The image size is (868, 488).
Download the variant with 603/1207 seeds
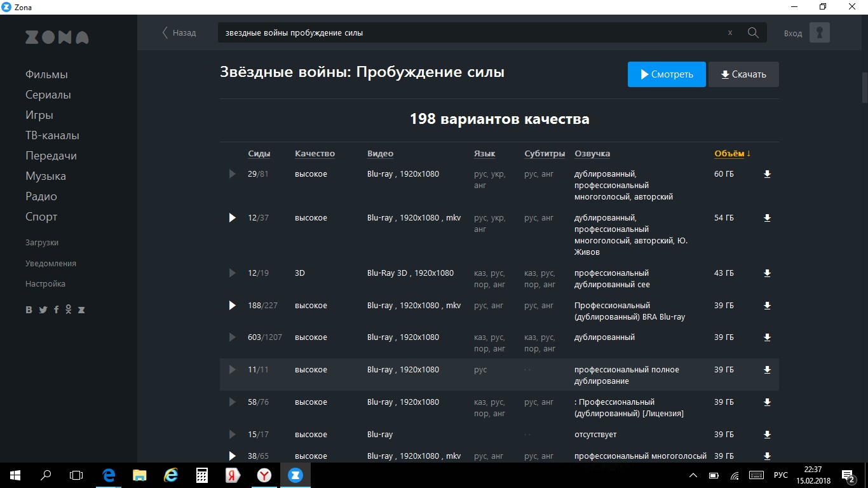tap(767, 337)
